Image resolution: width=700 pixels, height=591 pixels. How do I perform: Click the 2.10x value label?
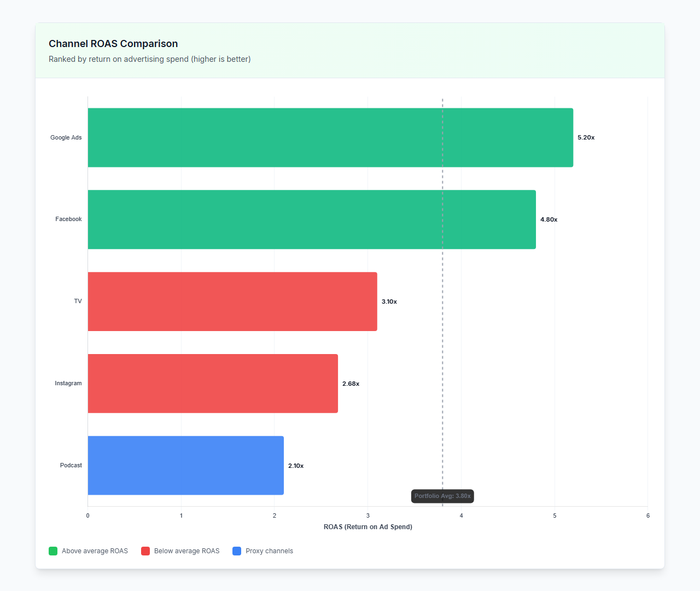tap(296, 466)
